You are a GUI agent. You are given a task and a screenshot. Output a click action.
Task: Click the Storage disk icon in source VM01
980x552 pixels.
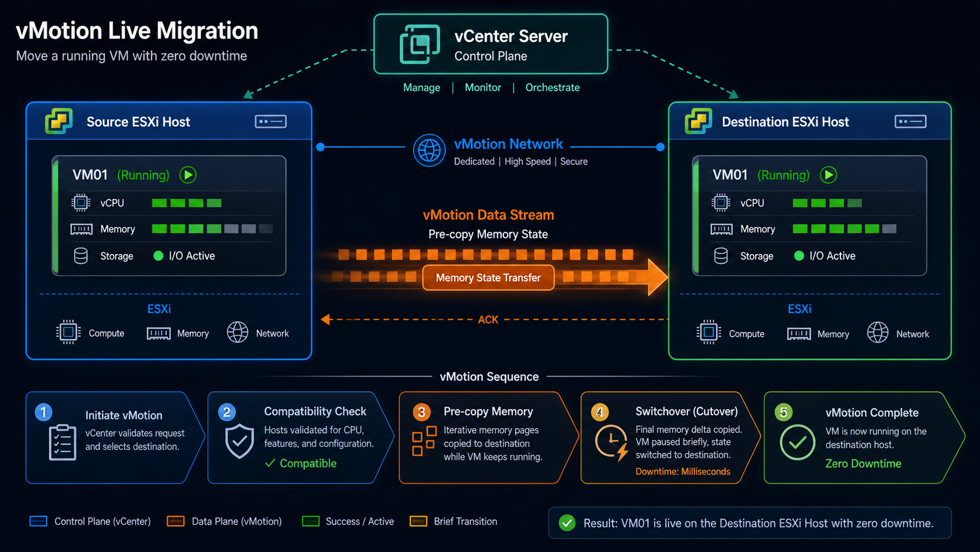tap(81, 256)
